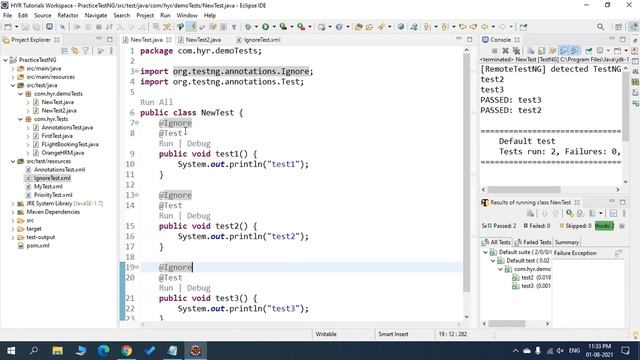Maximize the code editor area

(469, 39)
